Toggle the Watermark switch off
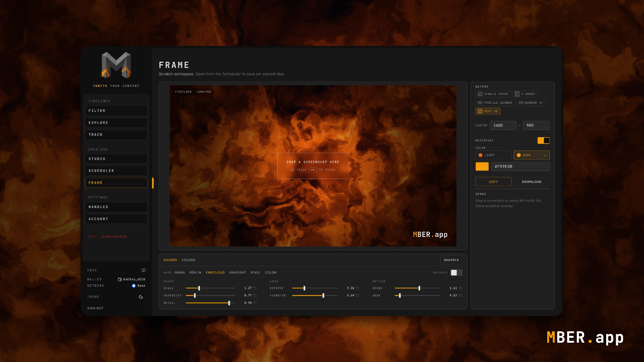This screenshot has width=644, height=362. tap(543, 140)
